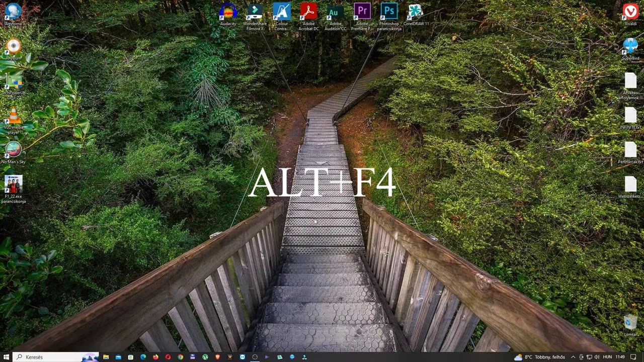Viewport: 644px width, 362px height.
Task: Expand hidden system tray icons
Action: 573,357
